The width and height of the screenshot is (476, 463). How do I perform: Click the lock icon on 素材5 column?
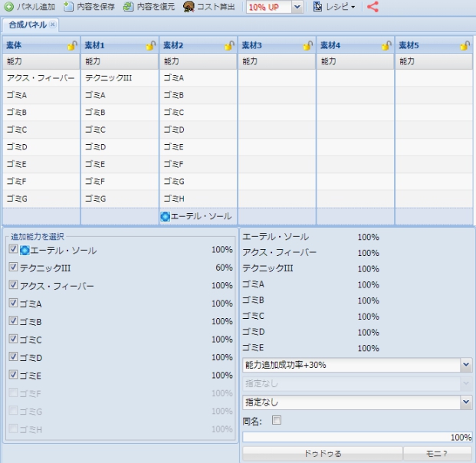(x=465, y=46)
